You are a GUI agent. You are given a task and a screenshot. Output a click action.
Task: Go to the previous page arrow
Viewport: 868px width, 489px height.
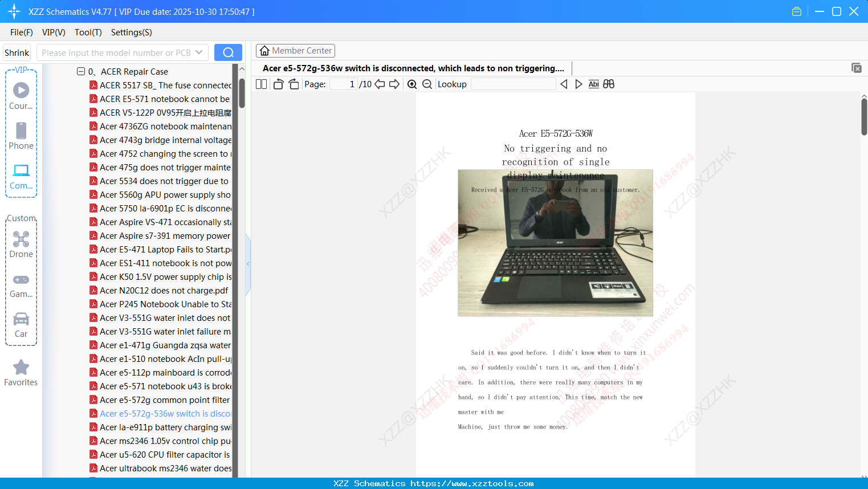click(380, 84)
